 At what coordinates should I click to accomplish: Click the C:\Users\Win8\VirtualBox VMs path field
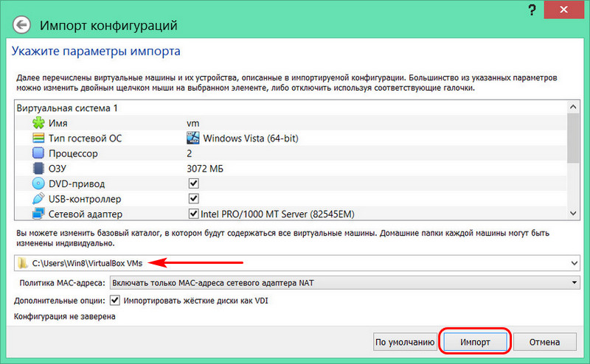296,263
